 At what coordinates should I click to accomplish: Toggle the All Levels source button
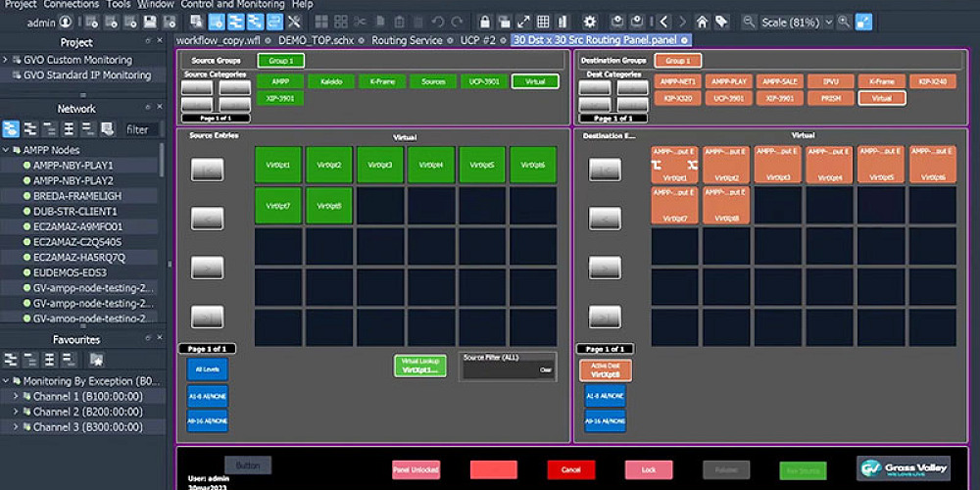point(207,369)
